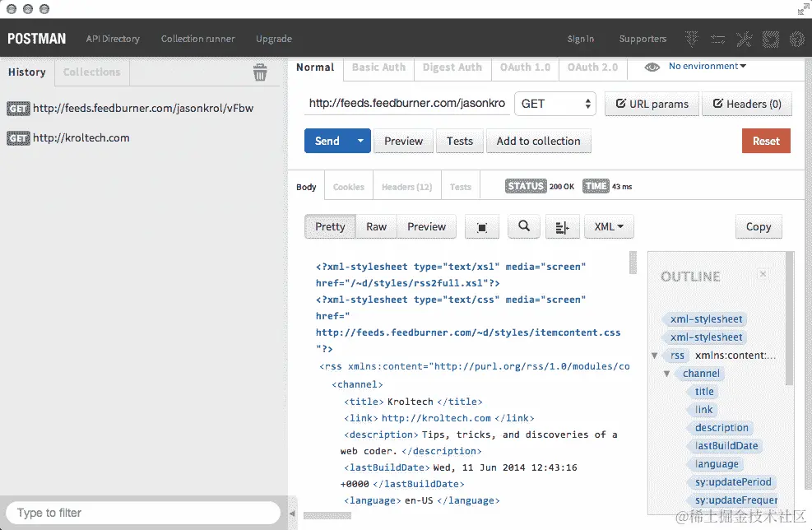Screen dimensions: 812x530
Task: Select the description node in outline
Action: coord(721,428)
